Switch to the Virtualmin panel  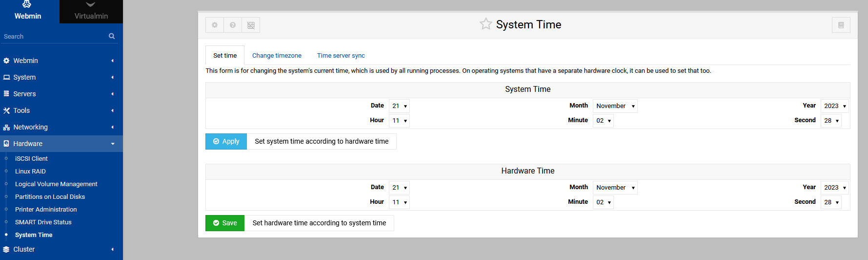[91, 11]
